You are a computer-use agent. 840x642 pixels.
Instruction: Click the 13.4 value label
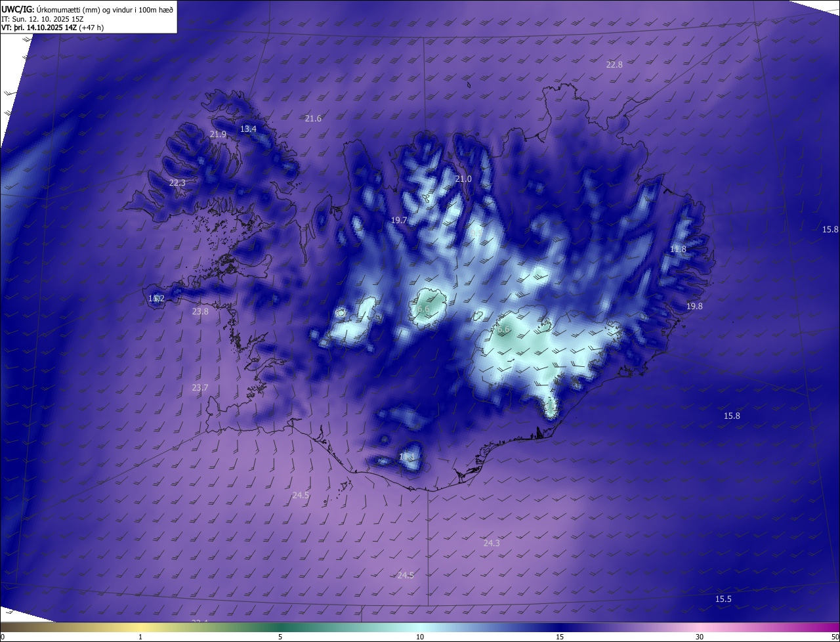248,129
